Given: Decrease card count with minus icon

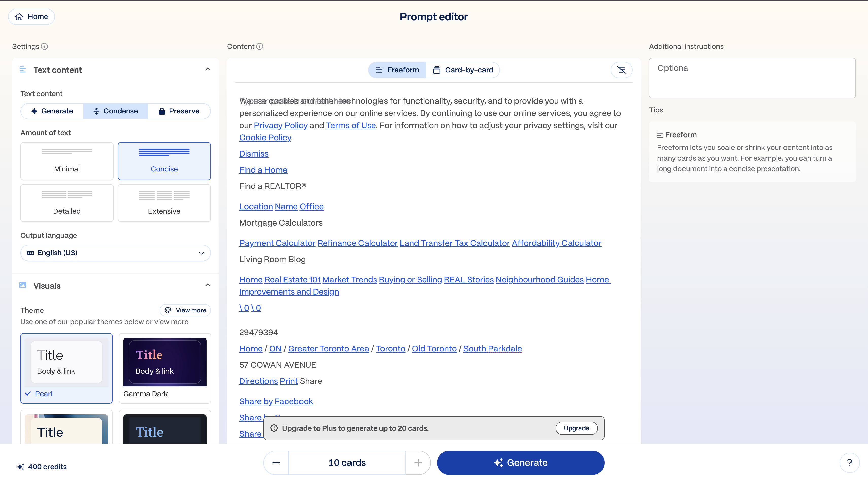Looking at the screenshot, I should [276, 462].
